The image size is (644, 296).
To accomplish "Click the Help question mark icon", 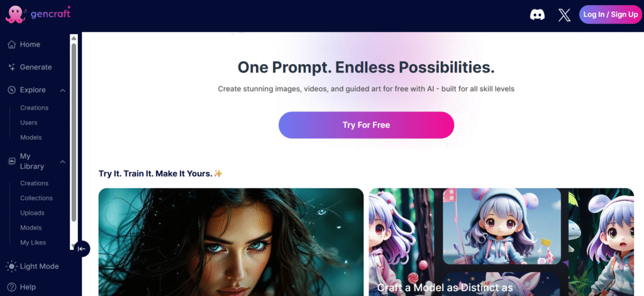I will tap(11, 287).
